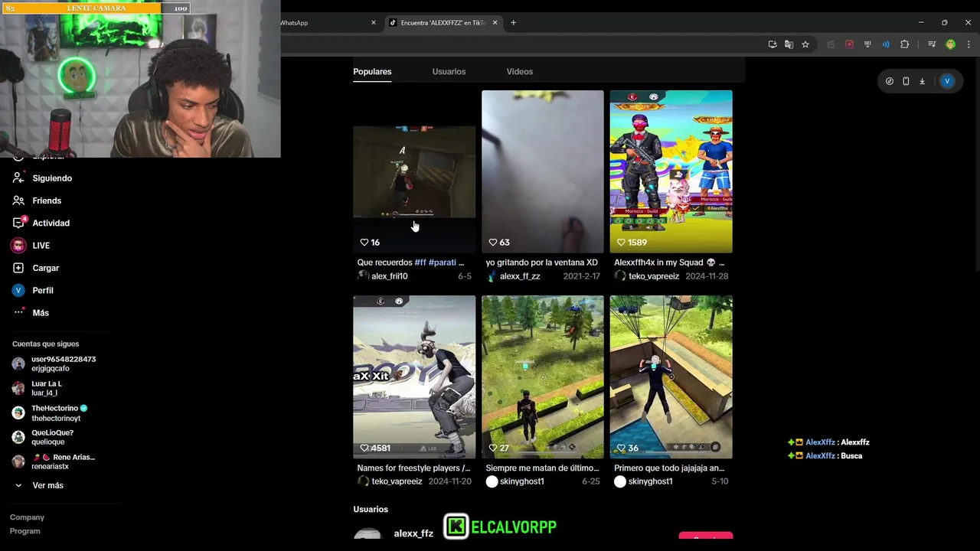Select the Videos search tab

[519, 71]
